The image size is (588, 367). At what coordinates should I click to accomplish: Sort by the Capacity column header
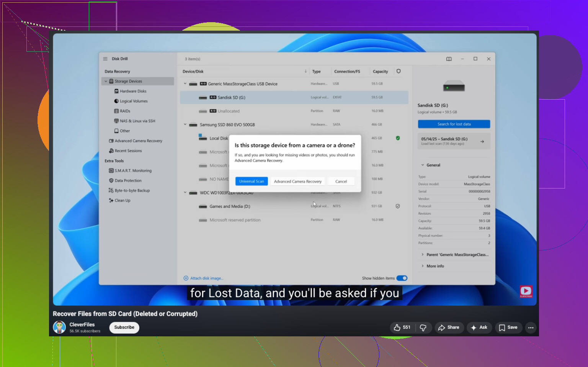coord(381,72)
